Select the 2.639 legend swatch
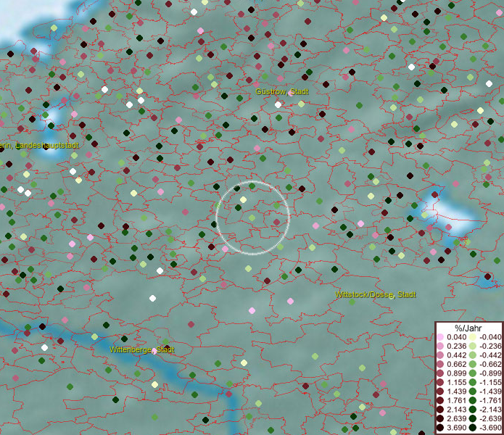The width and height of the screenshot is (504, 435). pyautogui.click(x=440, y=418)
